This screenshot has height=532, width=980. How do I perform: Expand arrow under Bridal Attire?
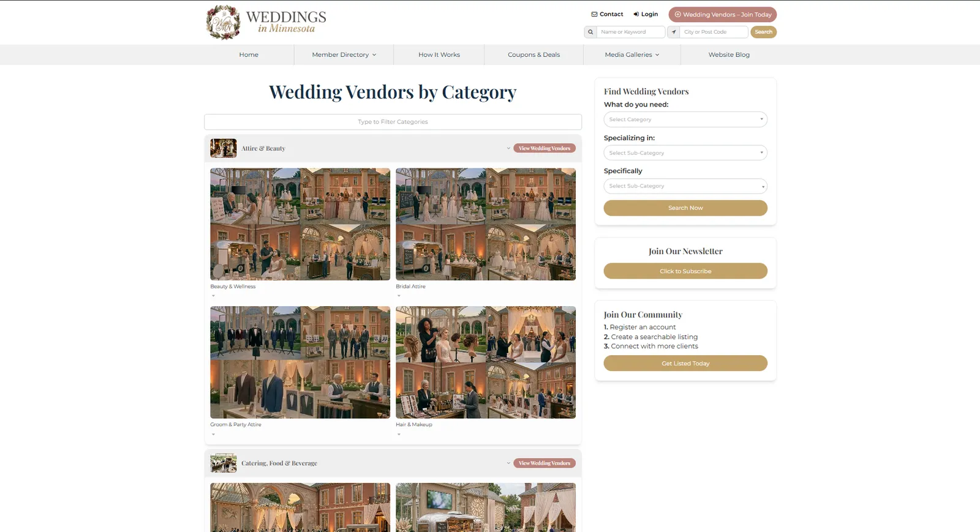click(x=399, y=296)
